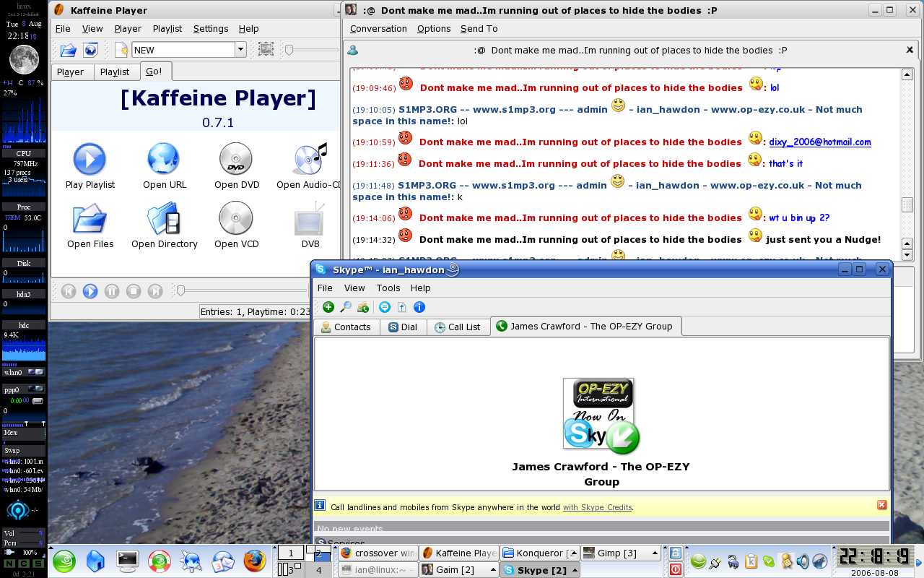Expand the Skype [2] taskbar group
This screenshot has width=924, height=578.
point(575,570)
